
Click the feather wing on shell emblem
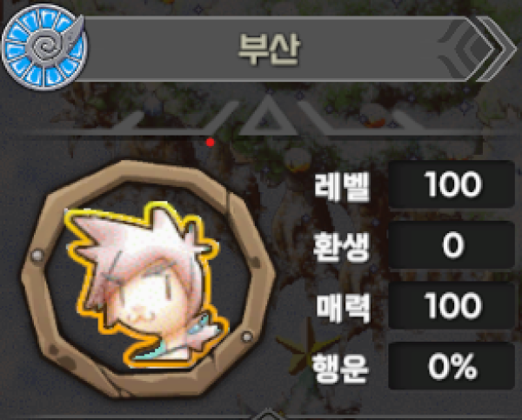click(73, 33)
